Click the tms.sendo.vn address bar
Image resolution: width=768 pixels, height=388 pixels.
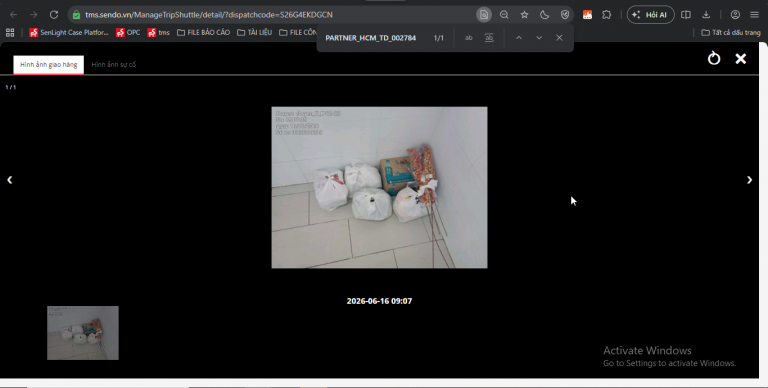[x=274, y=15]
